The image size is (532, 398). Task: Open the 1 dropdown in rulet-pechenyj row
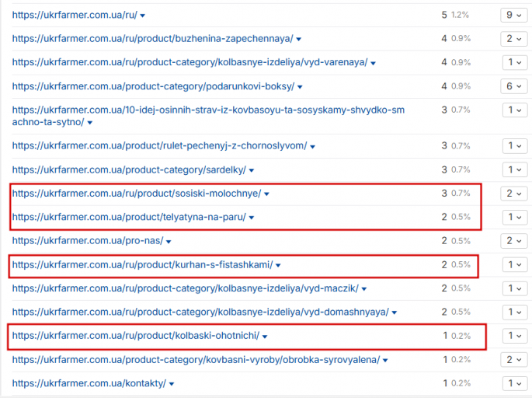515,146
